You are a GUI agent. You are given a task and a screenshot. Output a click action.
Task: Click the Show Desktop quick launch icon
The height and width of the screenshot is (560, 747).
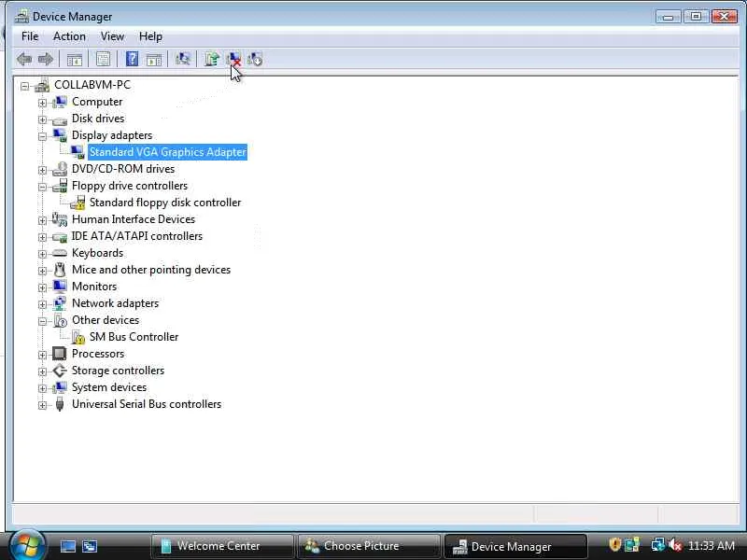coord(67,546)
